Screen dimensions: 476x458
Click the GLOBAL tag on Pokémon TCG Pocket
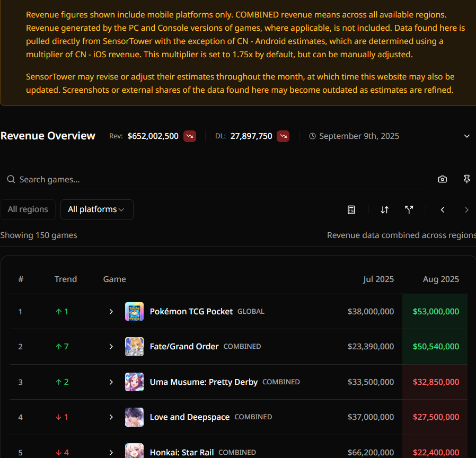pos(251,312)
